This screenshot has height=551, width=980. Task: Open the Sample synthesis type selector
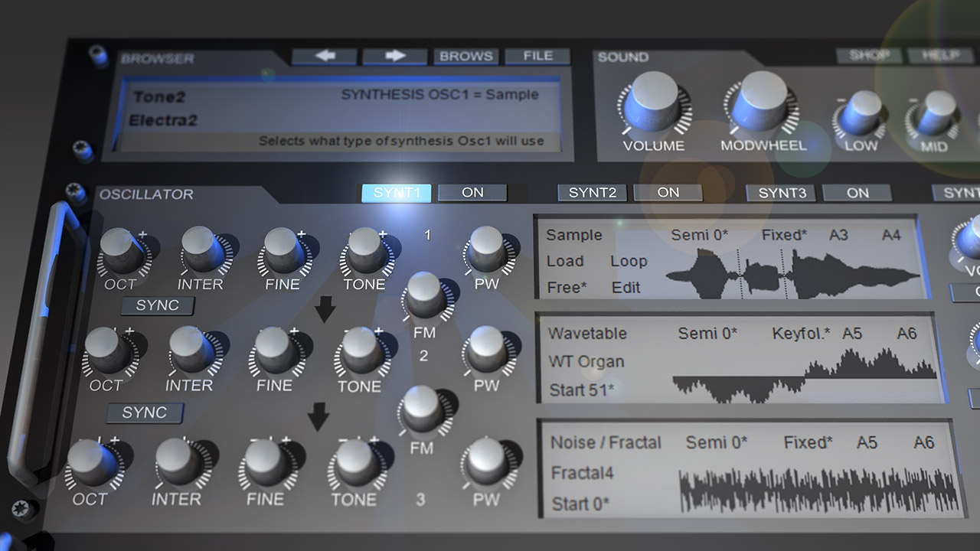(573, 236)
